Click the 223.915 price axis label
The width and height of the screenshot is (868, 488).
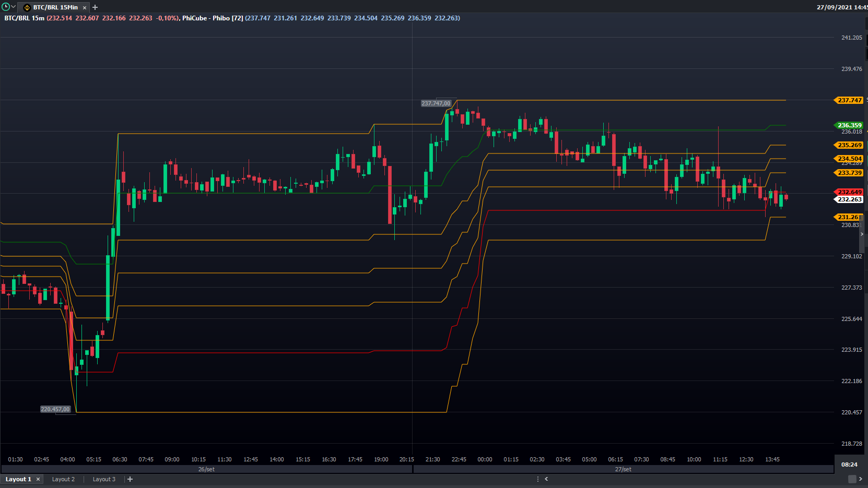tap(852, 350)
